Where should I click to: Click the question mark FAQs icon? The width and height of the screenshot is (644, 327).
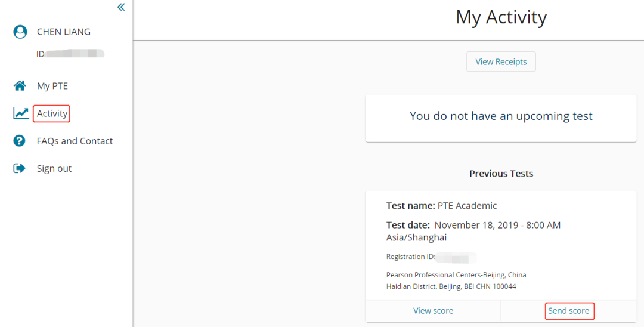tap(20, 141)
